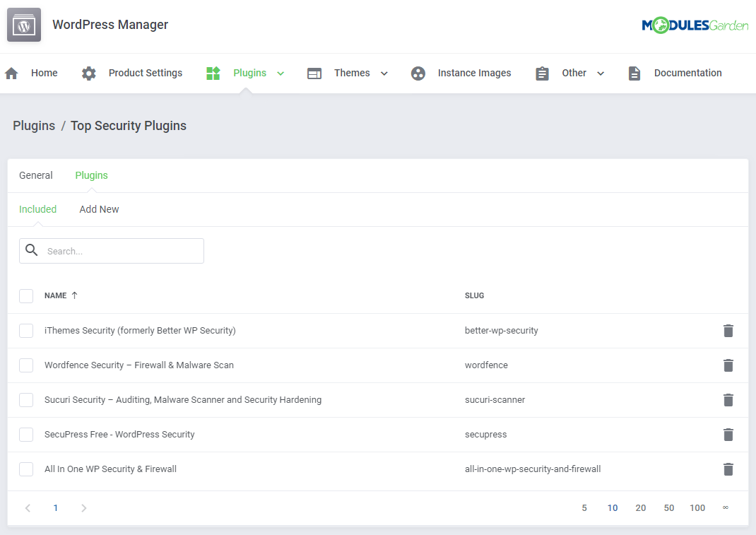
Task: Click the wordfence slug text
Action: (x=486, y=365)
